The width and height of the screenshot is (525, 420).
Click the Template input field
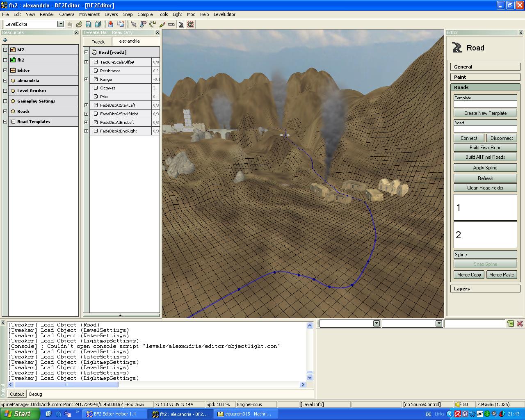(x=485, y=105)
